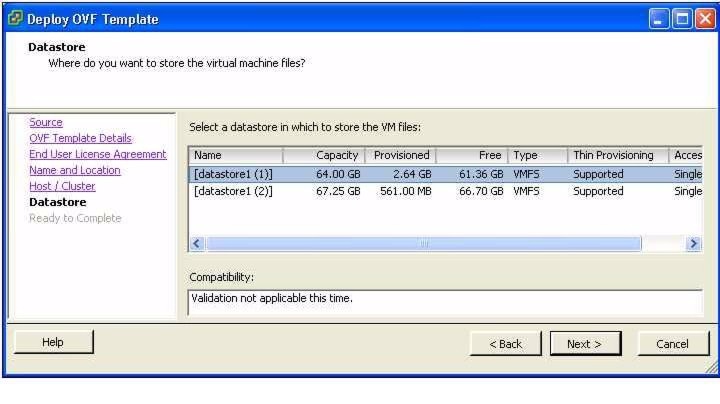This screenshot has height=404, width=720.
Task: Sort by the partially visible Access column header
Action: (x=686, y=155)
